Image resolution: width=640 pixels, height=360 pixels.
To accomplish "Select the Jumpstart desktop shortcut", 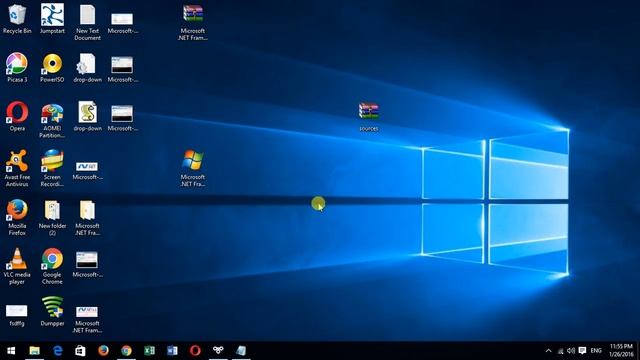I will click(x=52, y=19).
